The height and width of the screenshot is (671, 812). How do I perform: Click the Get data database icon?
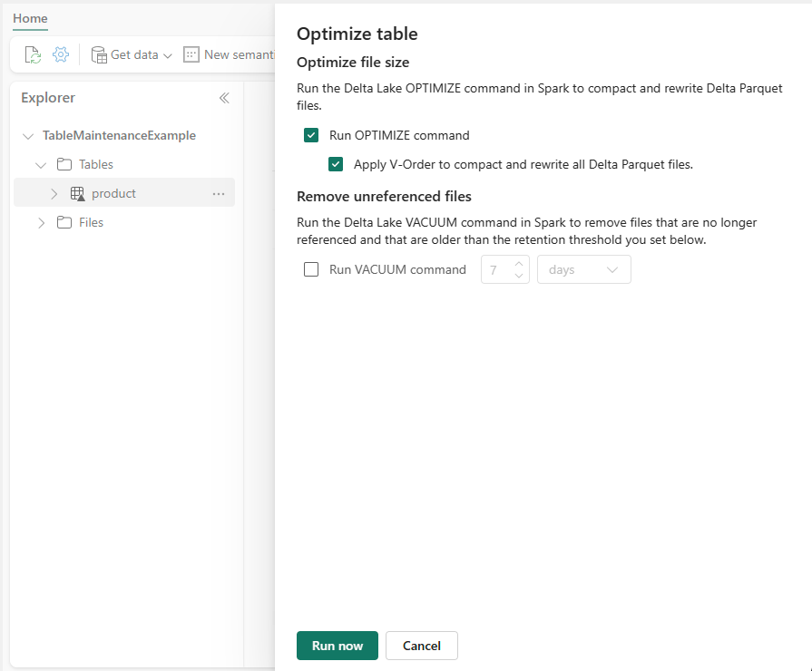(99, 54)
